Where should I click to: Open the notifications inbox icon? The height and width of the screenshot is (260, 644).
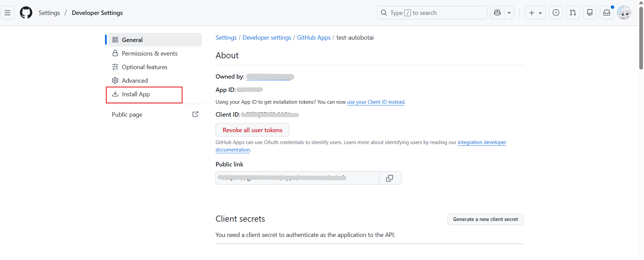pos(607,13)
